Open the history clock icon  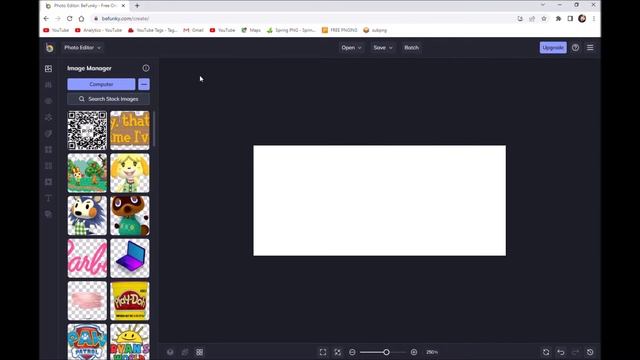(590, 352)
